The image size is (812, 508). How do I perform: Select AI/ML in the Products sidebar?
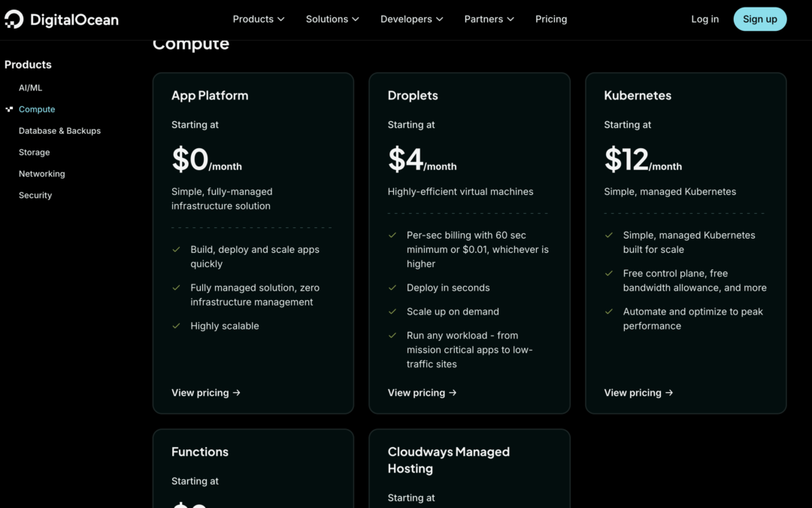(x=31, y=87)
